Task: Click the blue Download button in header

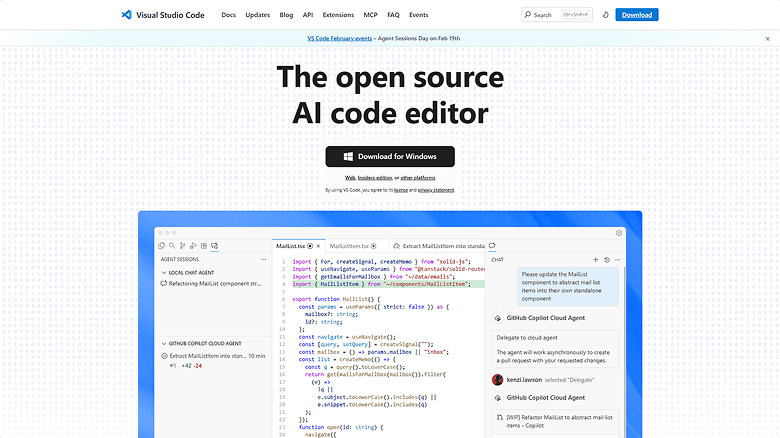Action: point(637,15)
